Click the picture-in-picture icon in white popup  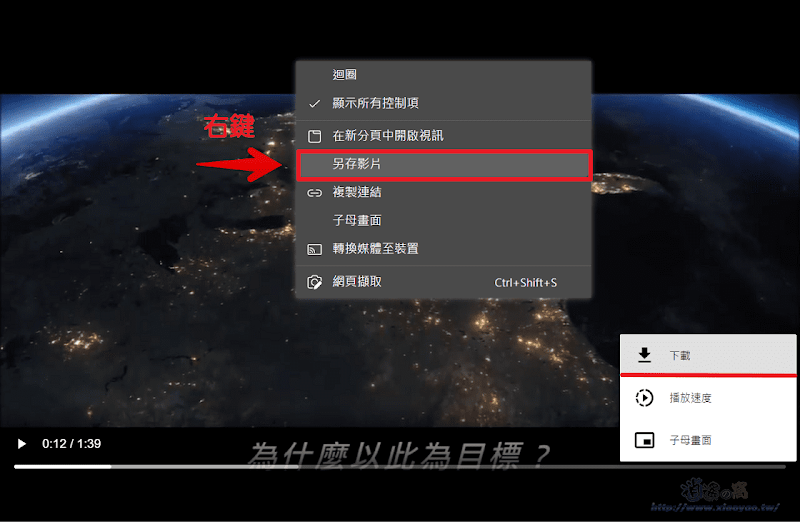click(x=644, y=440)
